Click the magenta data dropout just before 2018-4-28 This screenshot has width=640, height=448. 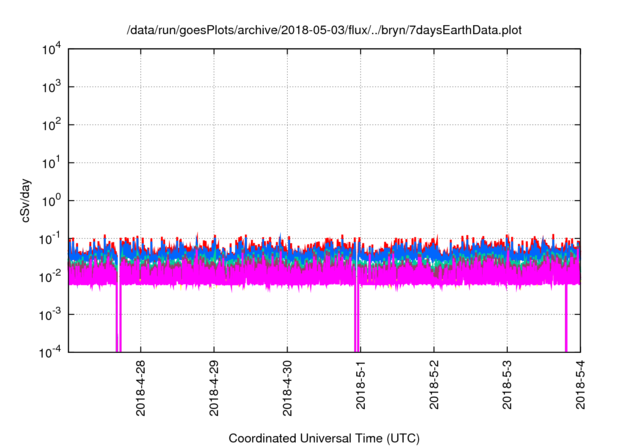pos(118,318)
